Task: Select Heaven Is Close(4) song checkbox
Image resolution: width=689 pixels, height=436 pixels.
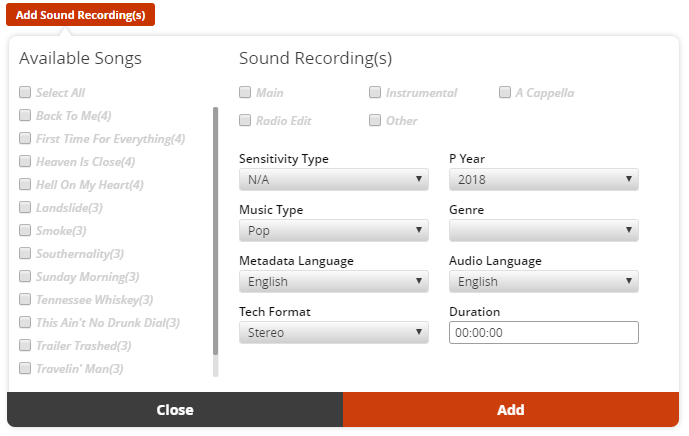Action: click(25, 161)
